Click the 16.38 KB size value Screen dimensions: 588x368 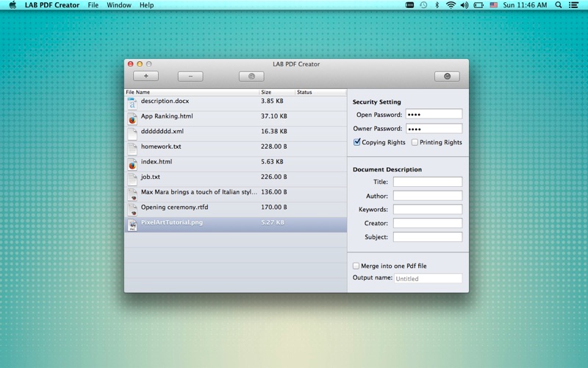click(x=274, y=131)
